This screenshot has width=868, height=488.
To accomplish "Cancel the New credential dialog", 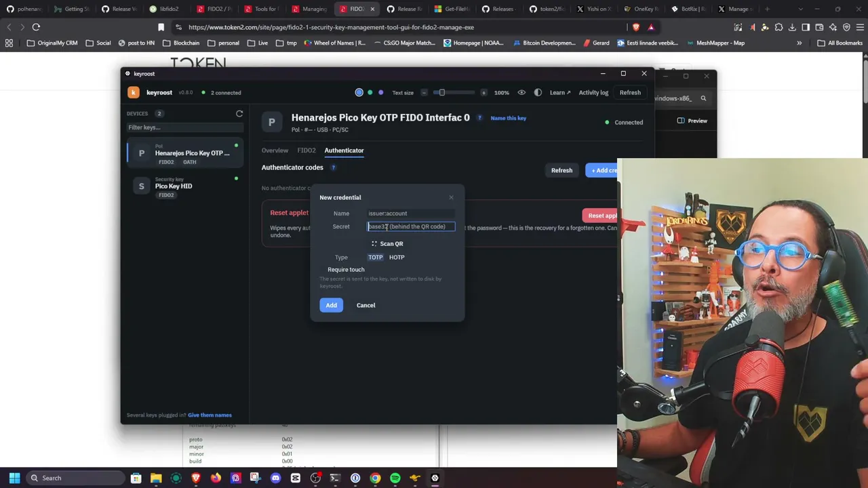I will click(366, 305).
